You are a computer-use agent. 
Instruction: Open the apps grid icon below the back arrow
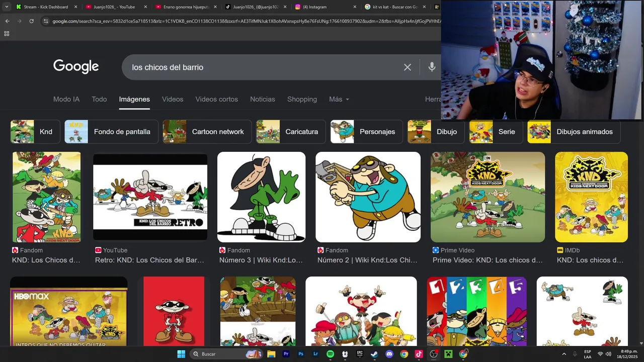(7, 34)
